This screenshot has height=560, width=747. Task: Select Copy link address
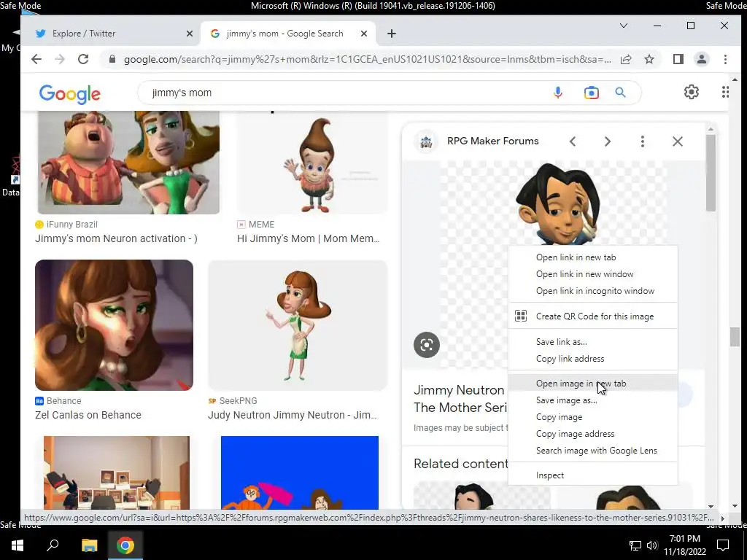[592, 359]
